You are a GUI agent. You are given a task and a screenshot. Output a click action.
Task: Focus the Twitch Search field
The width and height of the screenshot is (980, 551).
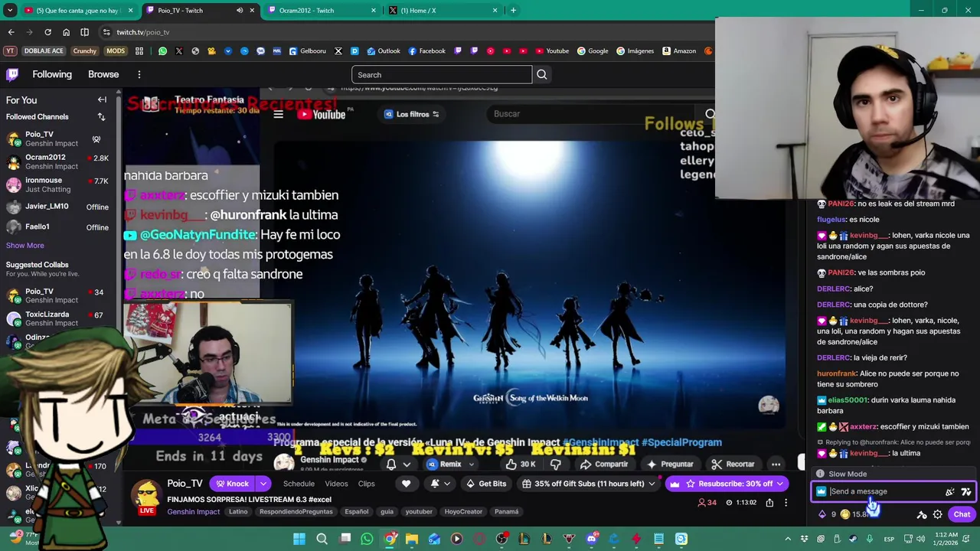(442, 74)
